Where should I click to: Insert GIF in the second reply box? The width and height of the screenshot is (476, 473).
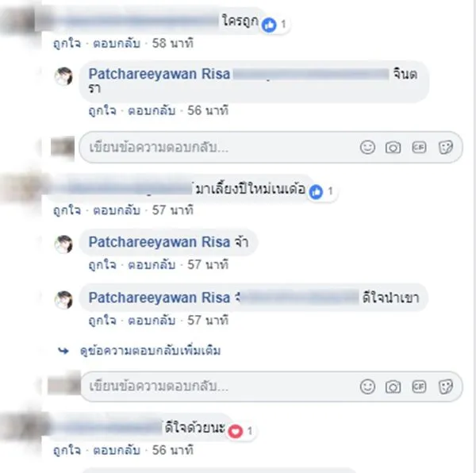tap(419, 386)
